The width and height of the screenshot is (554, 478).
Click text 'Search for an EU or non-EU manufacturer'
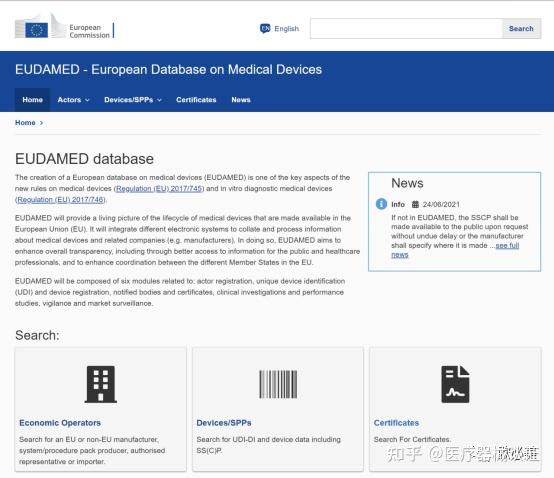click(x=89, y=439)
